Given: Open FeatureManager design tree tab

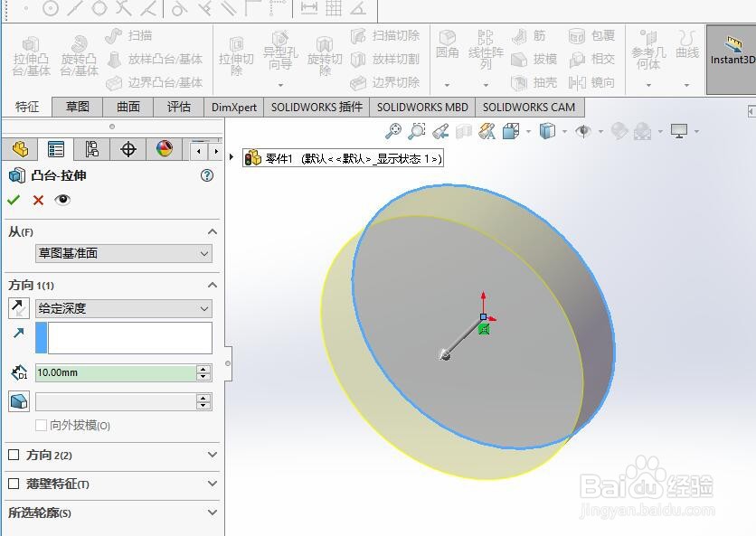Looking at the screenshot, I should pyautogui.click(x=20, y=149).
